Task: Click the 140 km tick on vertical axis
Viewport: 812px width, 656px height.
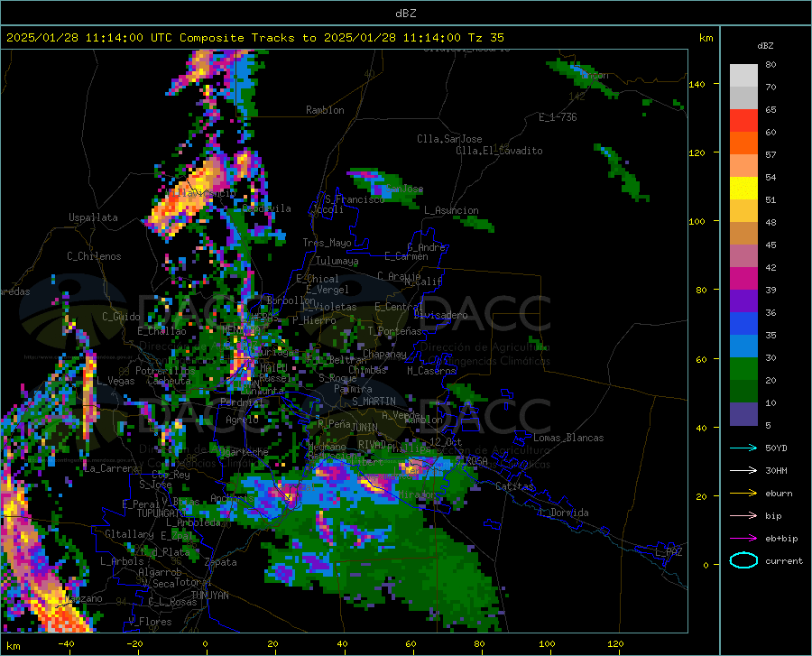Action: 697,84
